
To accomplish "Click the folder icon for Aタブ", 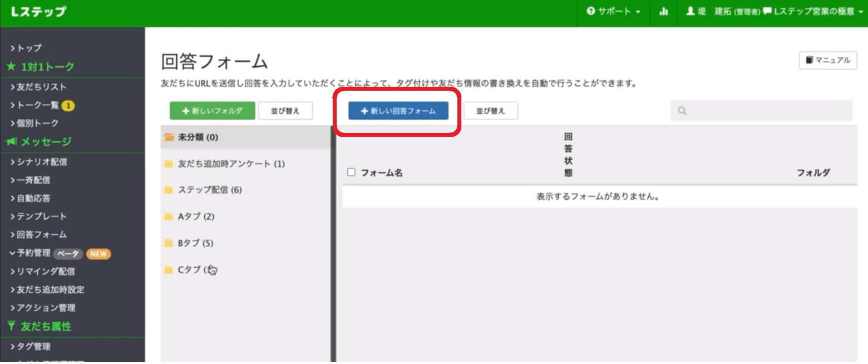I will pyautogui.click(x=169, y=217).
